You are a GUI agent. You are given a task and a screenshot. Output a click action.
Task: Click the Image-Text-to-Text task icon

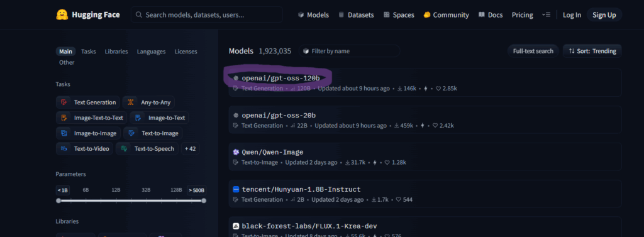[64, 118]
